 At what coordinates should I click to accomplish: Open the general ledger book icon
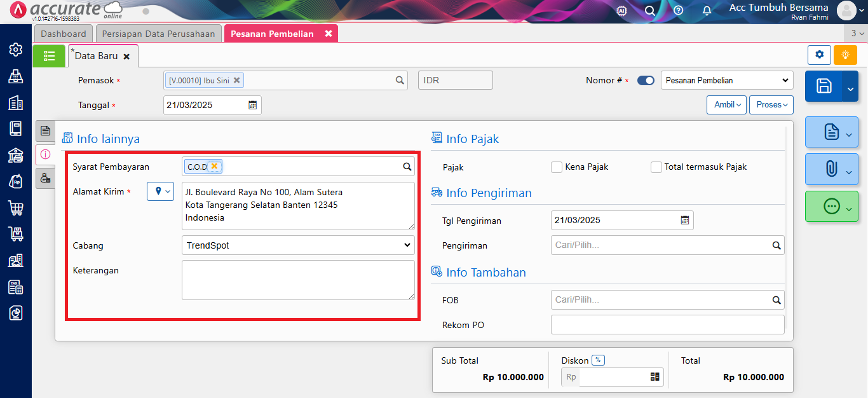[15, 128]
